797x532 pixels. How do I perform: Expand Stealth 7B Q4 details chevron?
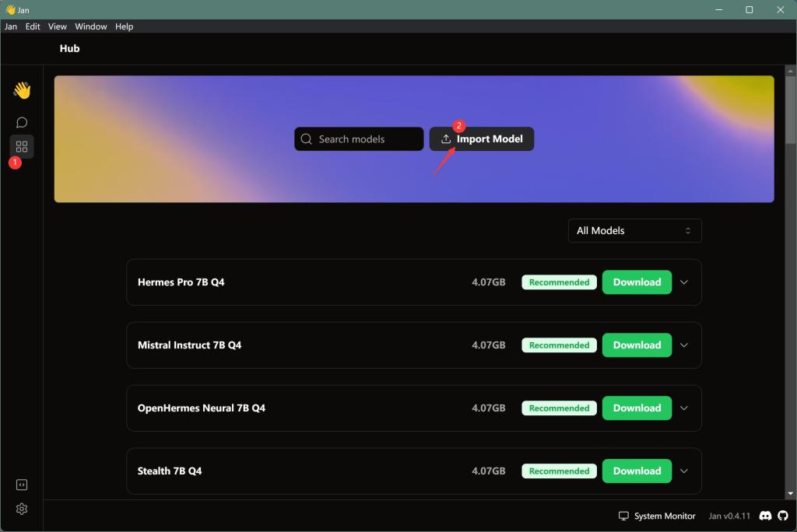pos(684,471)
